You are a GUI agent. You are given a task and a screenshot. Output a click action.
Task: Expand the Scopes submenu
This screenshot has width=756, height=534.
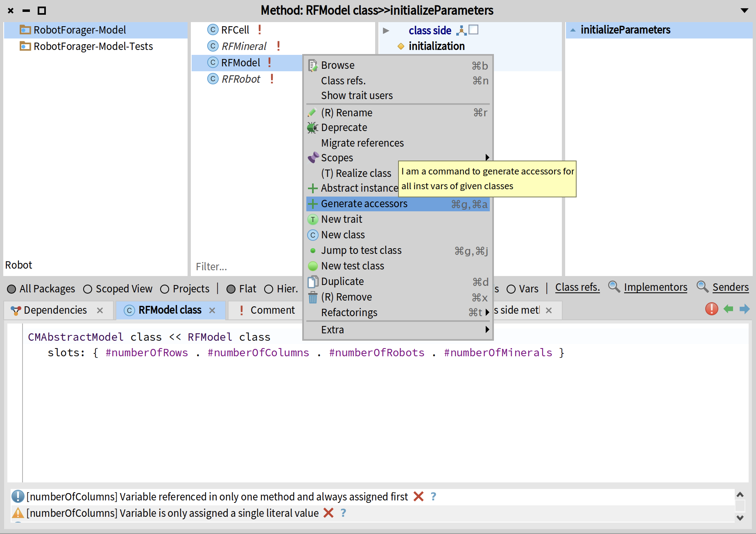pos(487,158)
